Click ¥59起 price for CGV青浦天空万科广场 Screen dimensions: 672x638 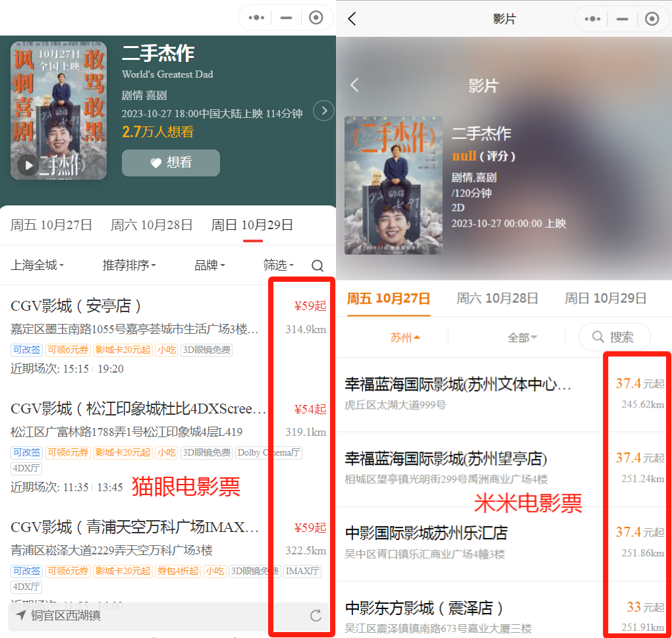click(310, 527)
